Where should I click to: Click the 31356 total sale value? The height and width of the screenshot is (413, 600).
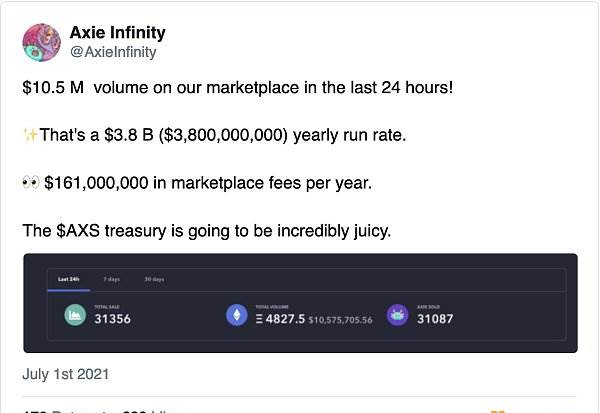tap(112, 319)
